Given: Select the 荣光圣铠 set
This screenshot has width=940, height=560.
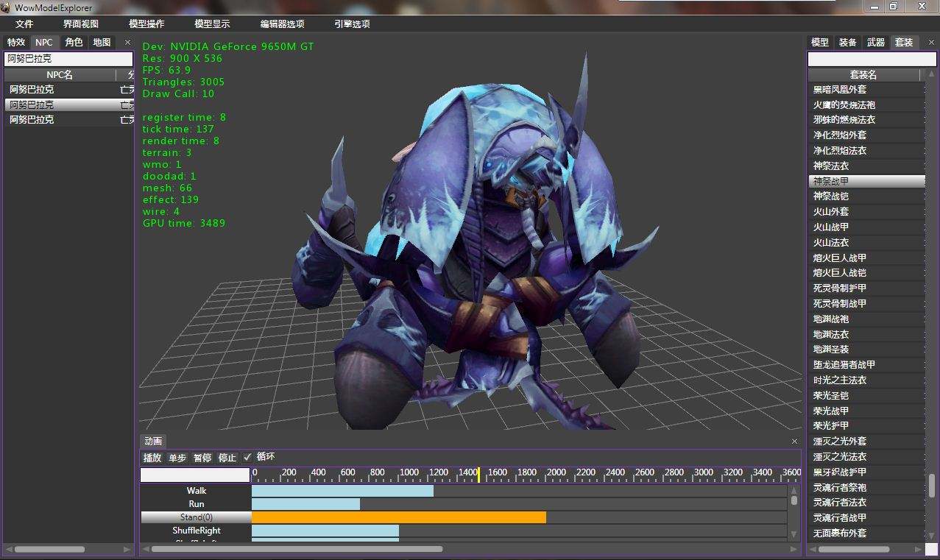Looking at the screenshot, I should click(x=866, y=395).
